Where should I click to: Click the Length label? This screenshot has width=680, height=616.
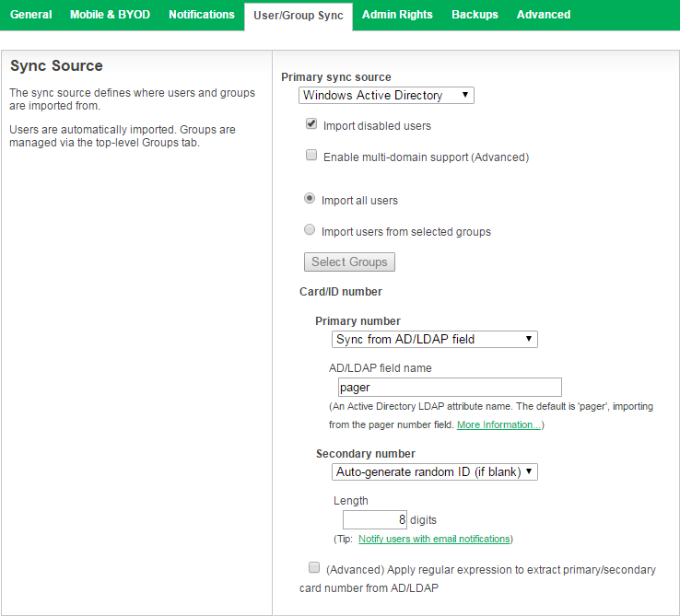(350, 501)
